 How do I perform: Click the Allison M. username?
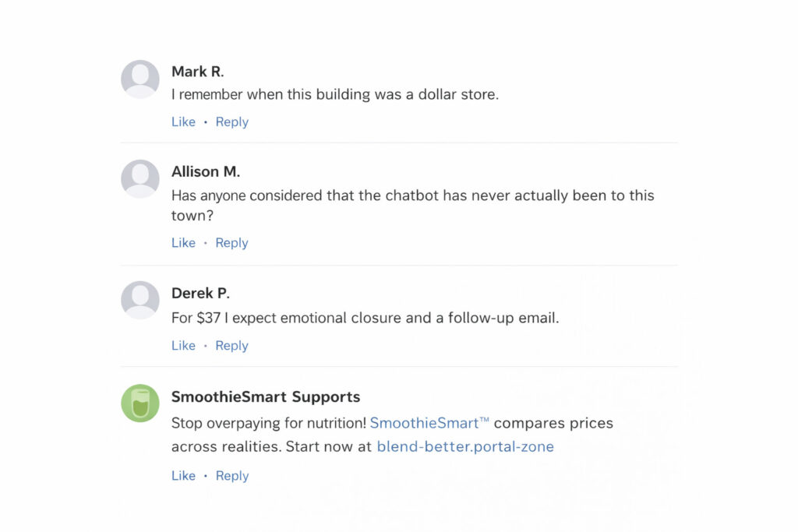[206, 171]
